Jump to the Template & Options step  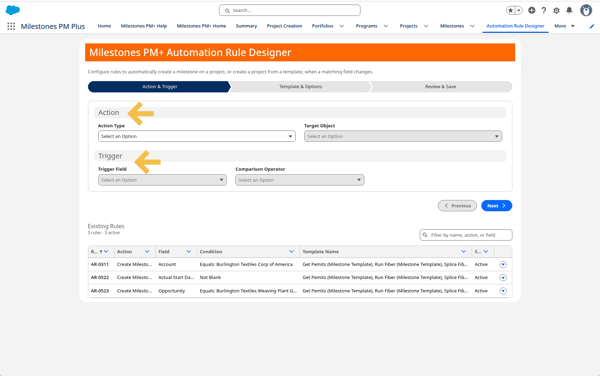pos(300,87)
